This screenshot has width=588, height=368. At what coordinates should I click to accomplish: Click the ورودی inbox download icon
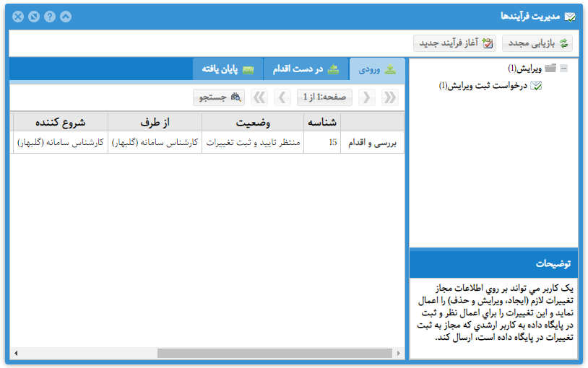[390, 69]
